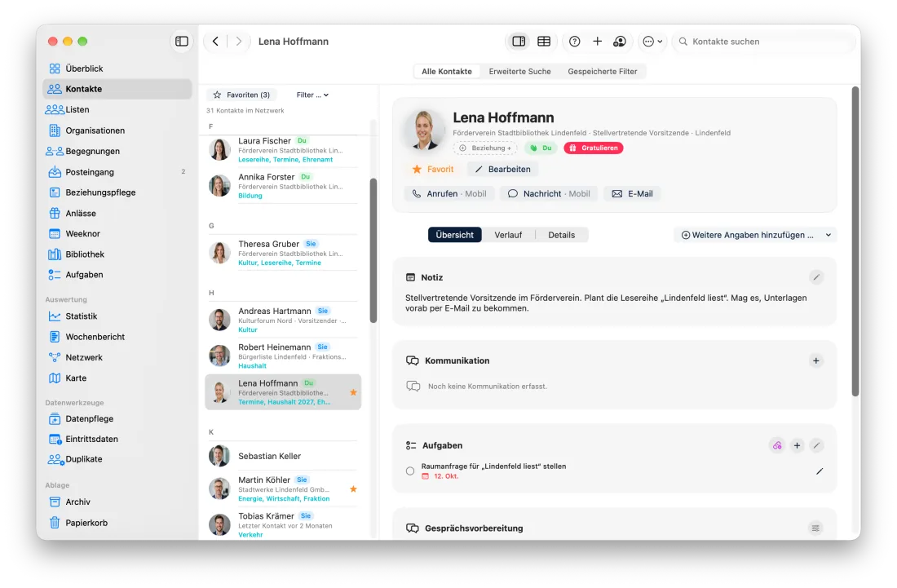Open the Filter dropdown
This screenshot has height=588, width=897.
click(312, 95)
